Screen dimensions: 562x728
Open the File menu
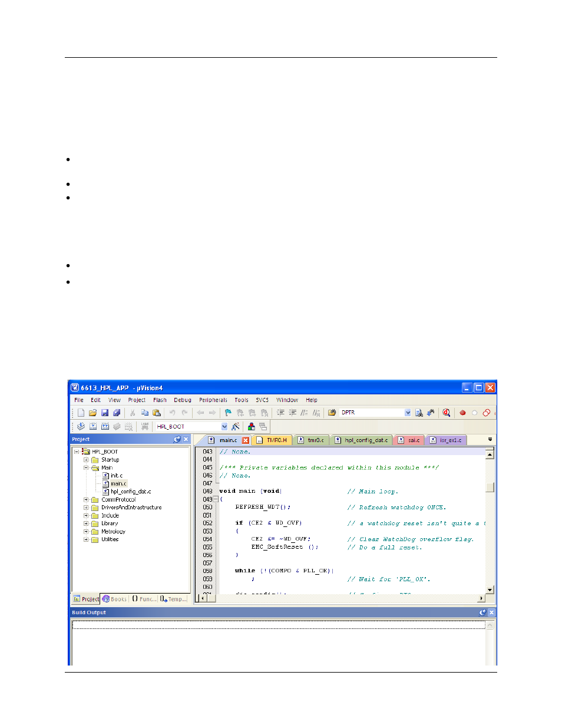coord(79,400)
